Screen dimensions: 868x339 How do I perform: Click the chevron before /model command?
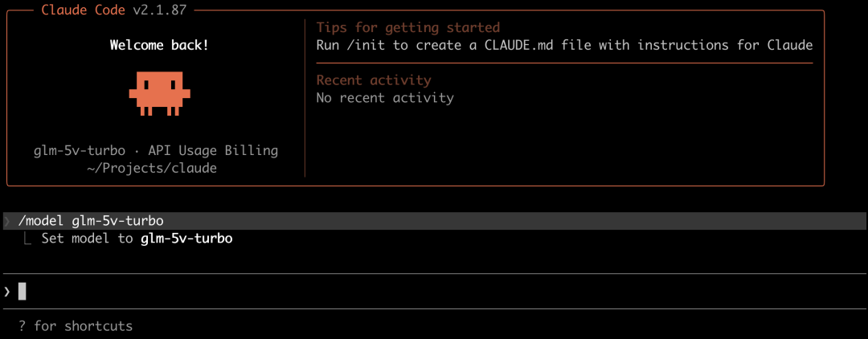pyautogui.click(x=6, y=221)
